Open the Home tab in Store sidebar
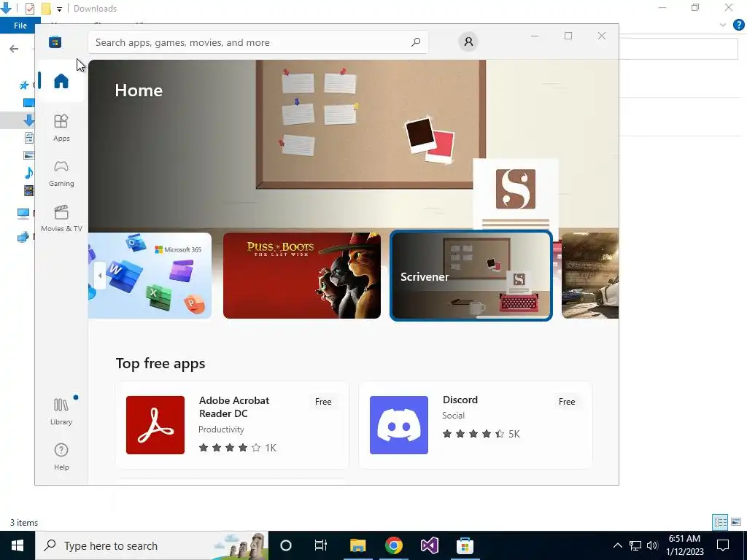Viewport: 747px width, 560px height. (61, 81)
